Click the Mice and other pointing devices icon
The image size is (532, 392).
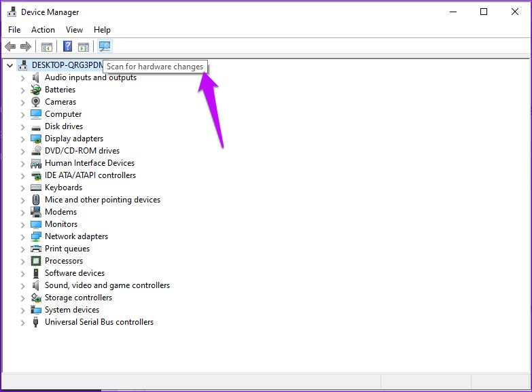click(35, 200)
